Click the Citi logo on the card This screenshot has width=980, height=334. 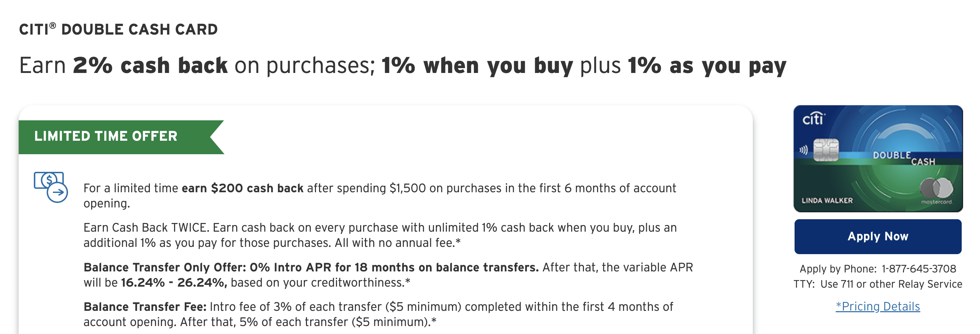point(814,119)
